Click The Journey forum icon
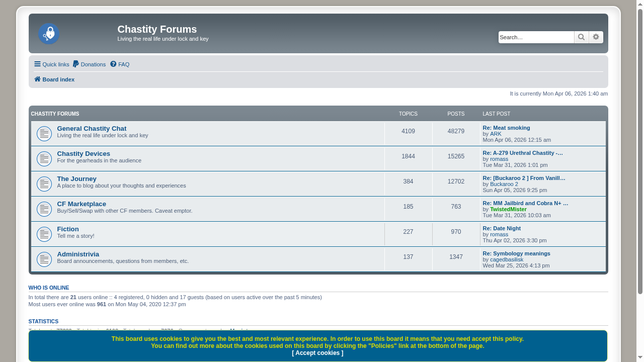The width and height of the screenshot is (644, 362). 44,184
